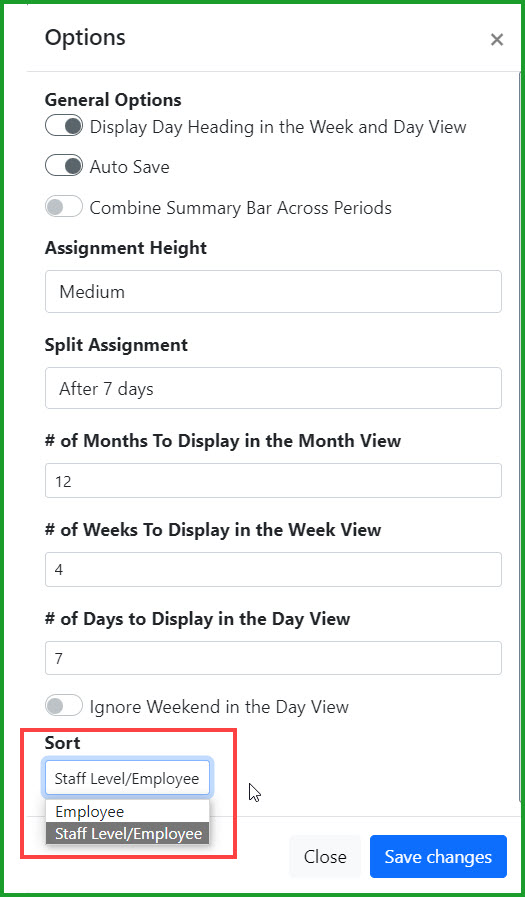Click the Sort combo box field
This screenshot has height=897, width=525.
[x=127, y=778]
